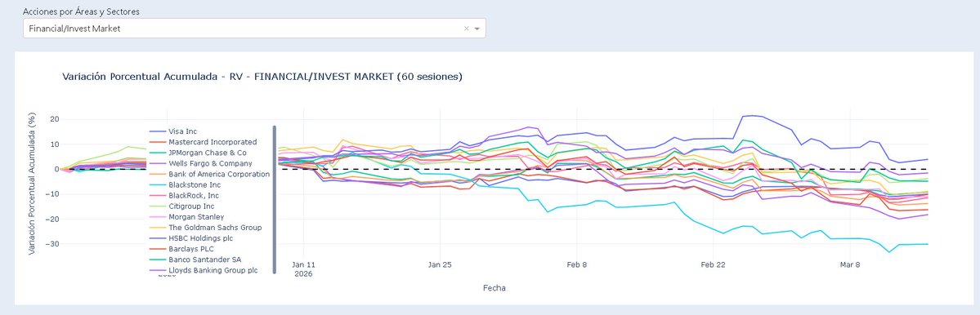This screenshot has width=980, height=315.
Task: Click the legend vertical scrollbar
Action: 275,200
